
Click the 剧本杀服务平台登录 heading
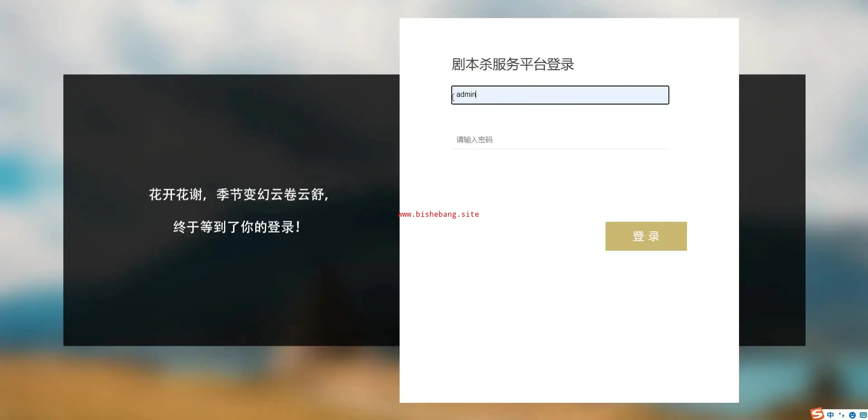pyautogui.click(x=513, y=64)
